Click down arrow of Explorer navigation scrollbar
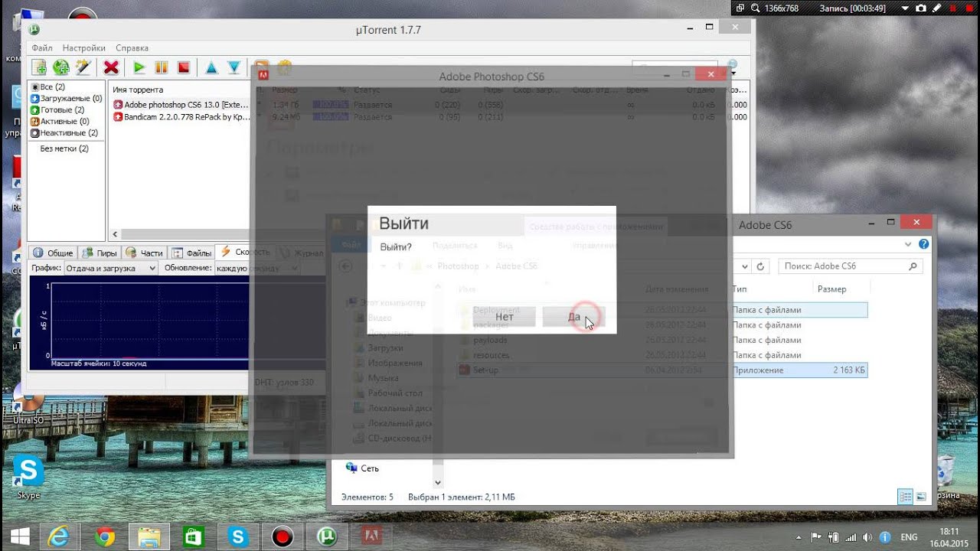Screen dimensions: 980x551 (438, 483)
